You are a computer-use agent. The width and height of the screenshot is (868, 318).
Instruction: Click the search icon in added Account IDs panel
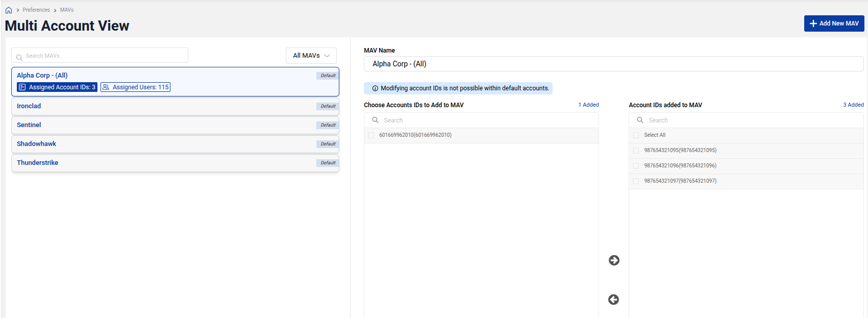tap(640, 120)
